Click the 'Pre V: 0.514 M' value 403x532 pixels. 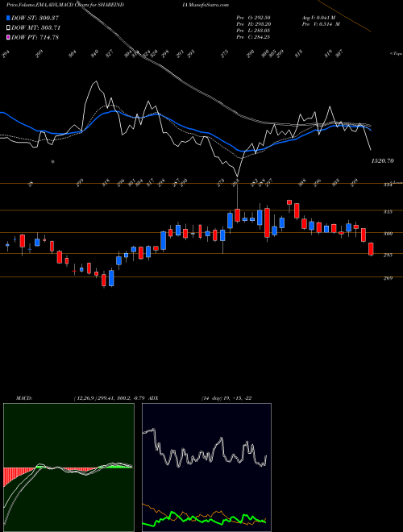[321, 24]
